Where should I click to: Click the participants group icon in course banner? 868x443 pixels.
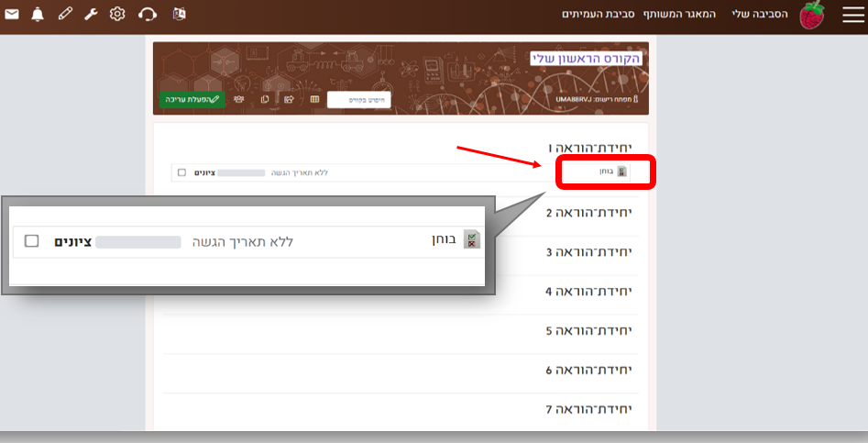click(240, 99)
